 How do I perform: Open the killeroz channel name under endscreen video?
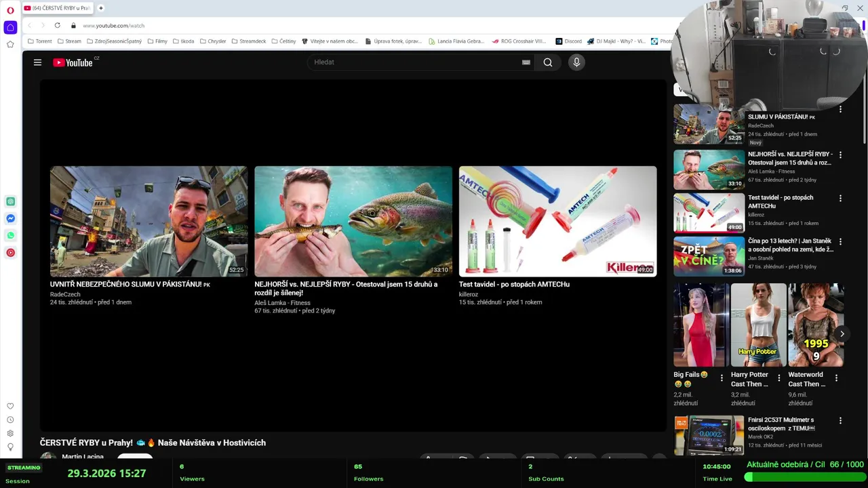(x=469, y=294)
